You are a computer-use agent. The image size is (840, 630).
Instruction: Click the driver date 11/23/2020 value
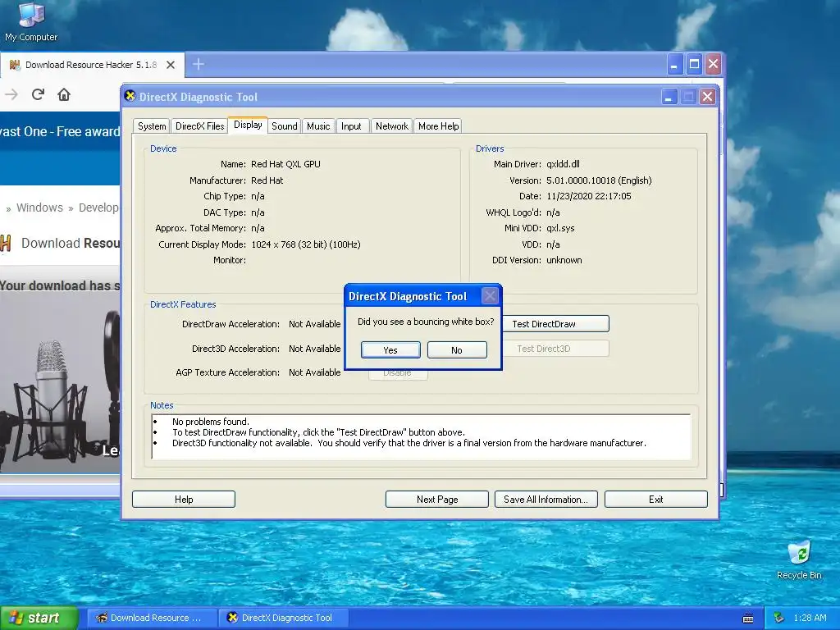(589, 196)
